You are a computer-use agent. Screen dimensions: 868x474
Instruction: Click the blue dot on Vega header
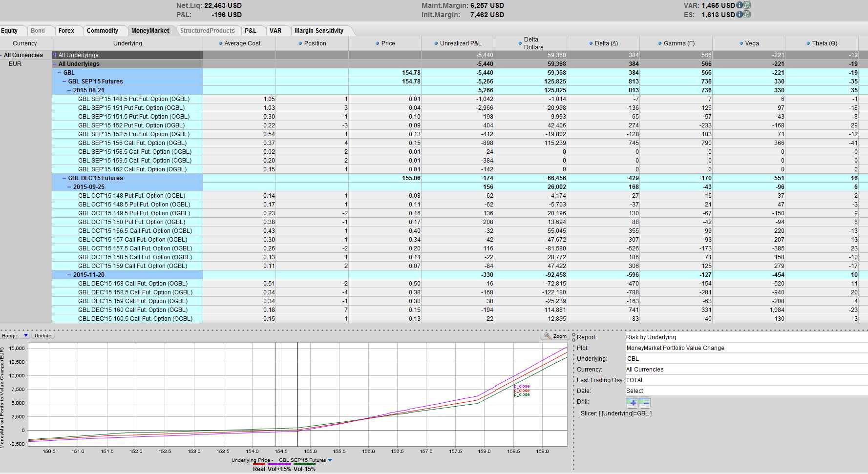(x=741, y=43)
